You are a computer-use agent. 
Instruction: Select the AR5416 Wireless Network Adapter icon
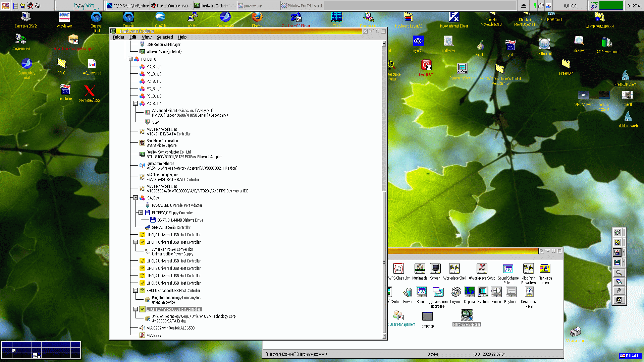tap(142, 166)
